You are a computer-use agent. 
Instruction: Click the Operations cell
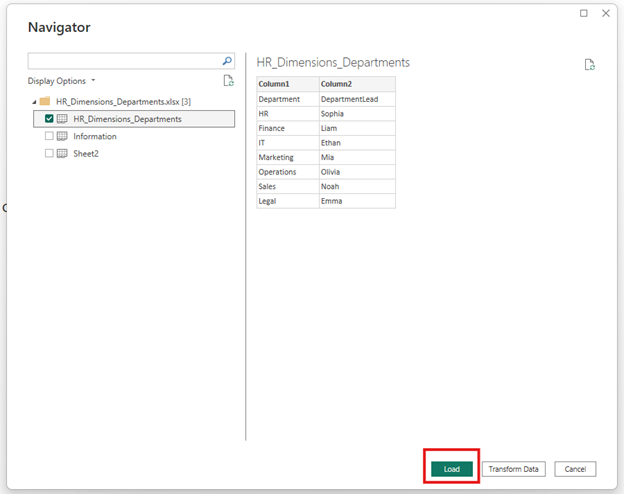(x=288, y=172)
